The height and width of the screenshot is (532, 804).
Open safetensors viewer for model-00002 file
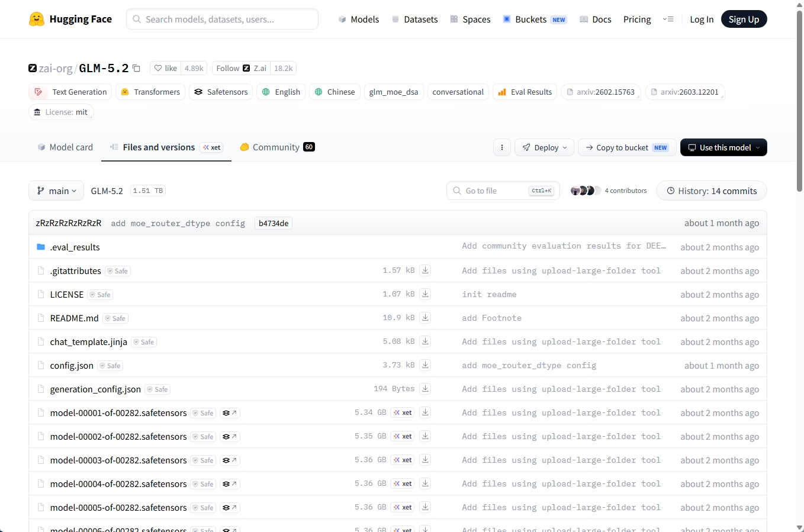(x=230, y=437)
